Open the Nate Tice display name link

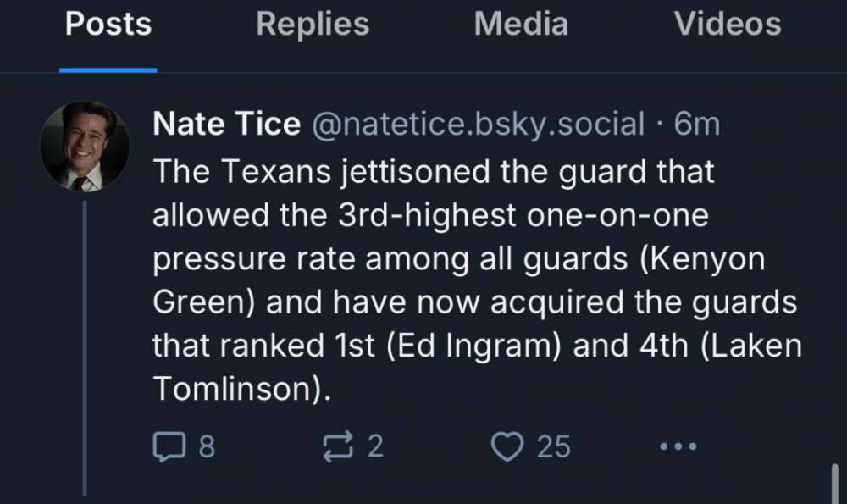tap(226, 125)
